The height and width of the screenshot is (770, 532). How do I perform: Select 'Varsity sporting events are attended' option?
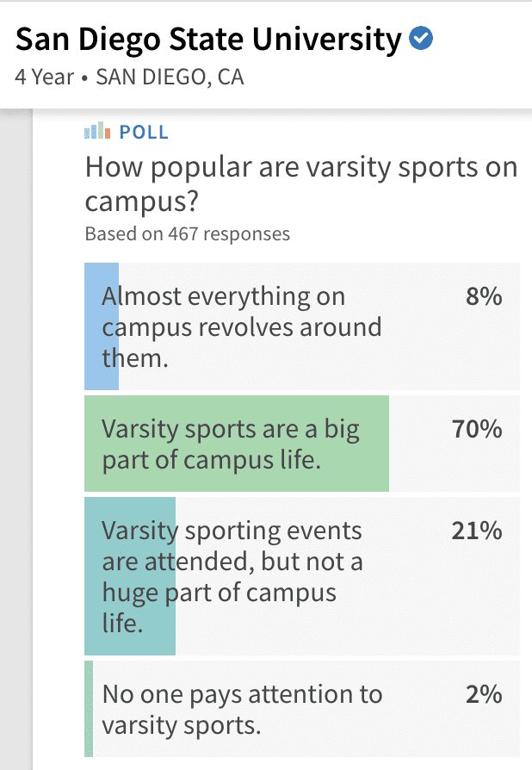pos(302,576)
